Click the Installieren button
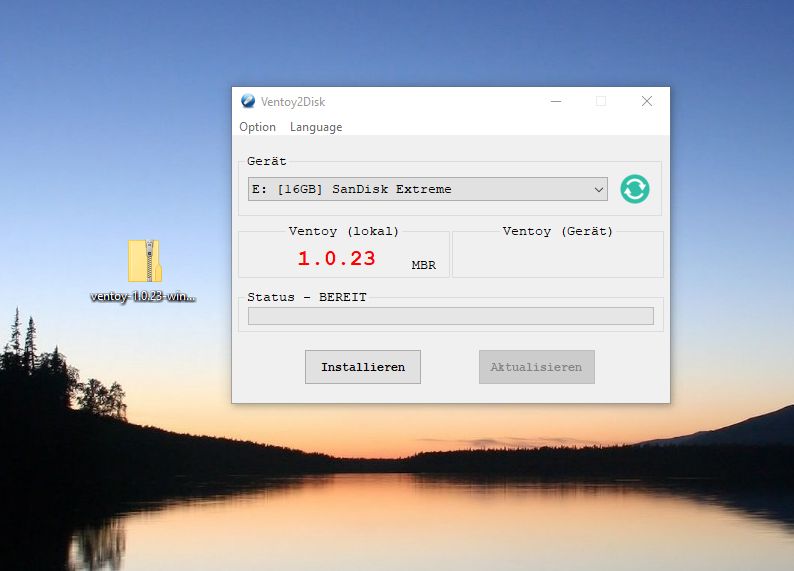794x571 pixels. click(363, 367)
